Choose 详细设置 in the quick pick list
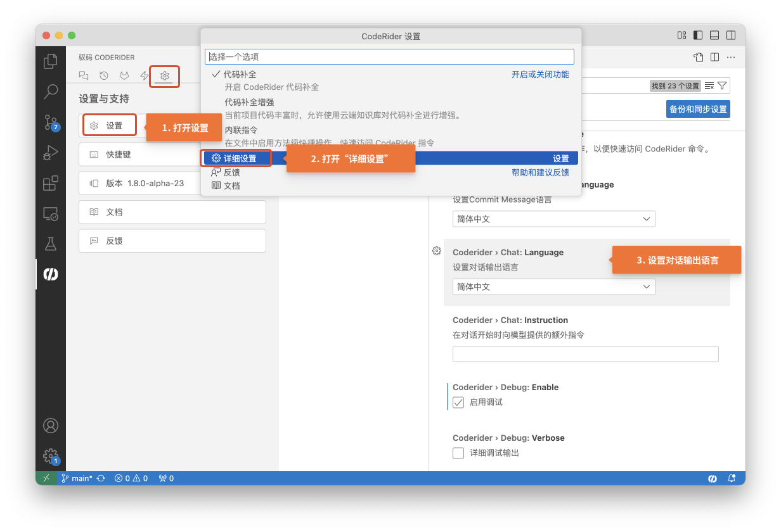The image size is (781, 532). (391, 158)
